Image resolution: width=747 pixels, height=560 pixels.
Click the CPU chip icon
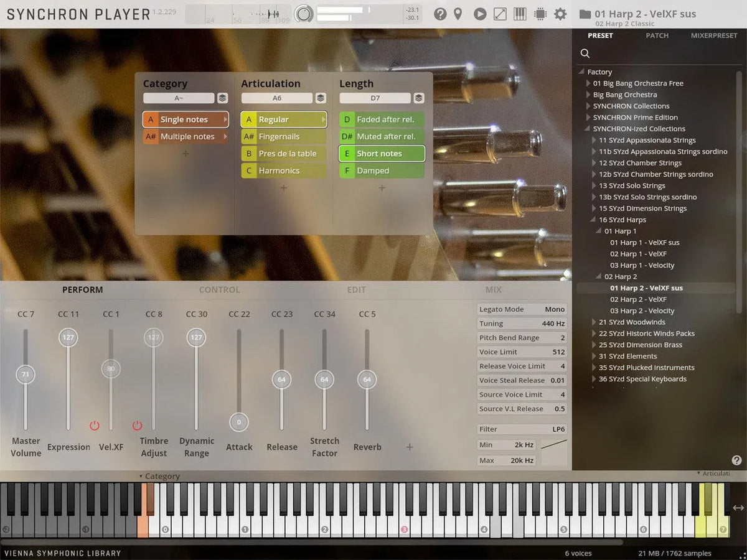click(x=540, y=14)
